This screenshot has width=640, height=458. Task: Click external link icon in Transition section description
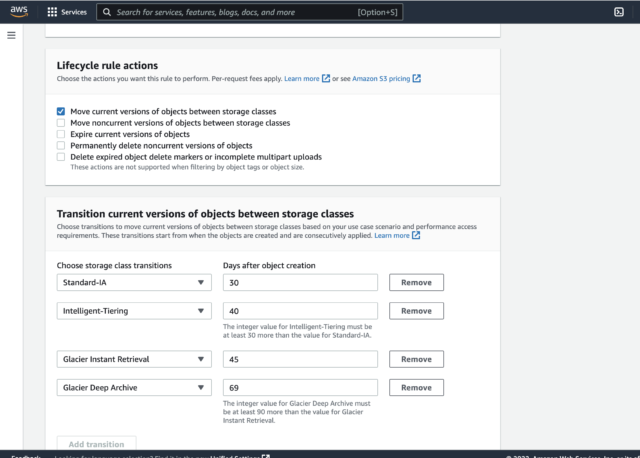pos(416,235)
